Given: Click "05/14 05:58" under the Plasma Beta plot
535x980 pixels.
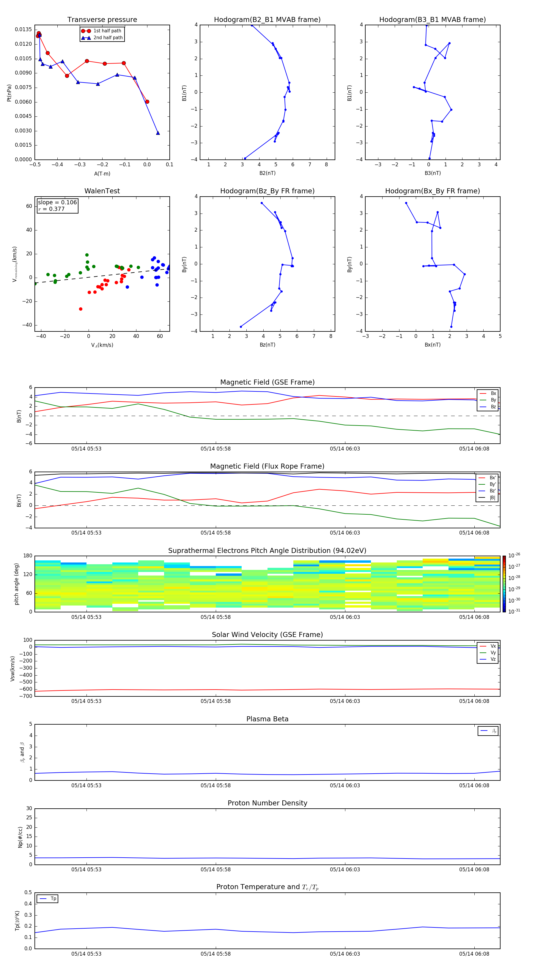Looking at the screenshot, I should point(215,785).
